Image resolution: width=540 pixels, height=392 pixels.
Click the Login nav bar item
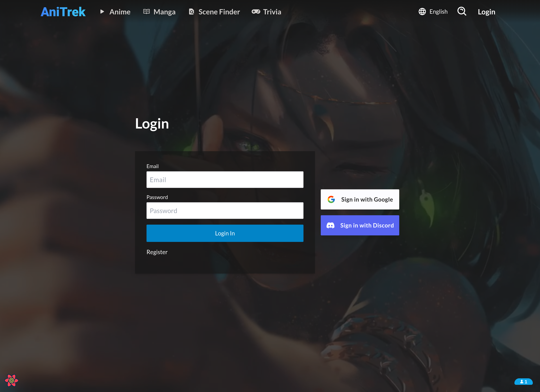coord(486,11)
